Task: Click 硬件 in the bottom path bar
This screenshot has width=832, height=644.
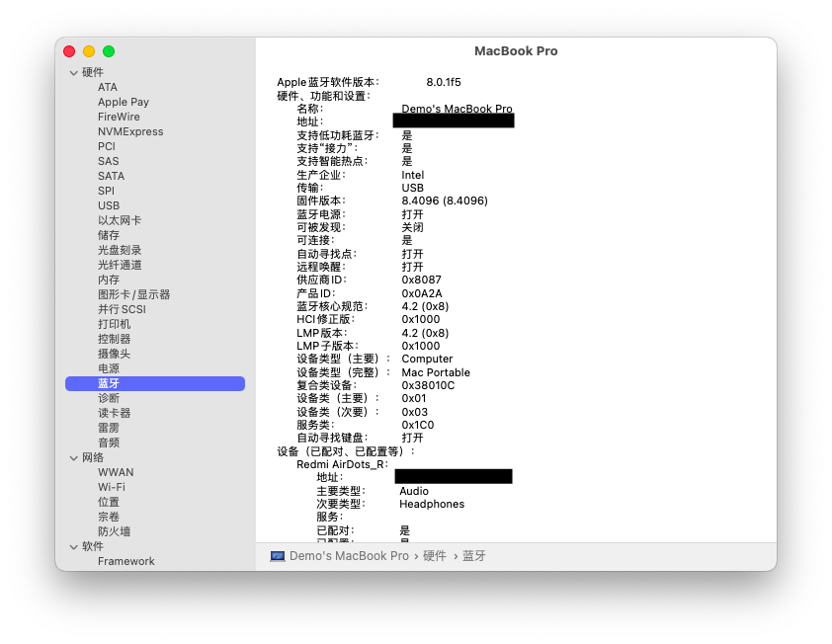Action: (435, 556)
